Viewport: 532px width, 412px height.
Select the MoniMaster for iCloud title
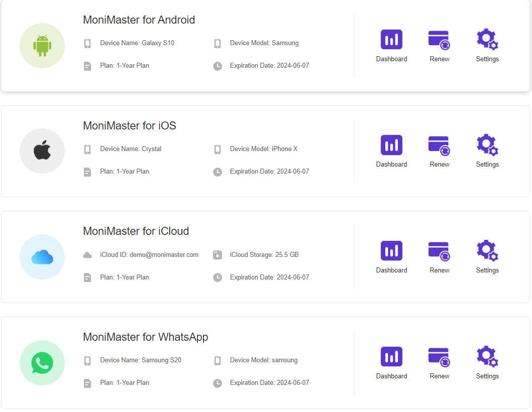pos(136,231)
